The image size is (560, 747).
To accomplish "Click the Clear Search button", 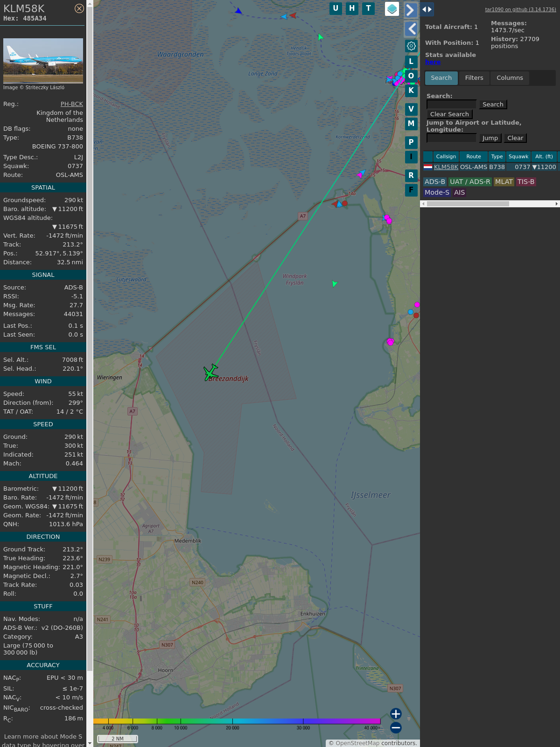I will pyautogui.click(x=449, y=114).
